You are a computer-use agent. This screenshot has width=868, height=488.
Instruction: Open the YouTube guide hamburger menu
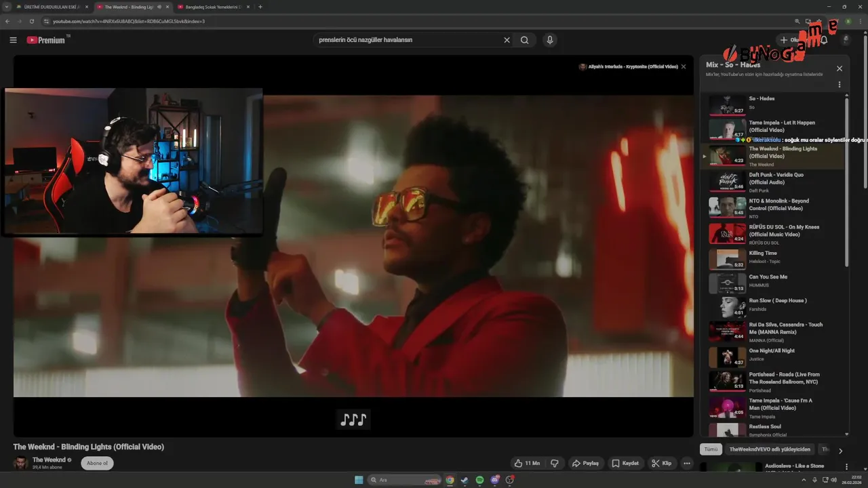coord(13,40)
